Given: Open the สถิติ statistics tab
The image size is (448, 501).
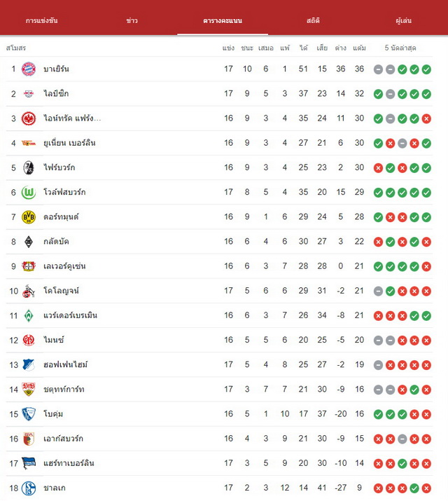Looking at the screenshot, I should 313,21.
